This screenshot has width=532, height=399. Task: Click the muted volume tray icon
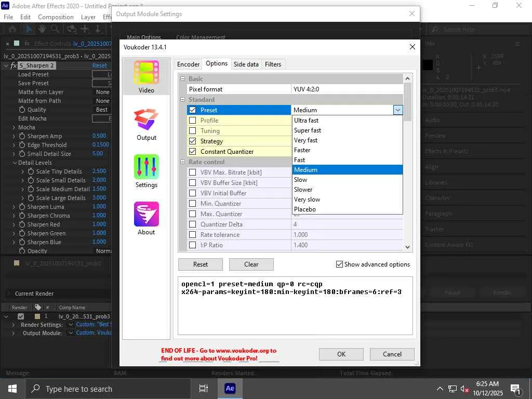click(464, 389)
